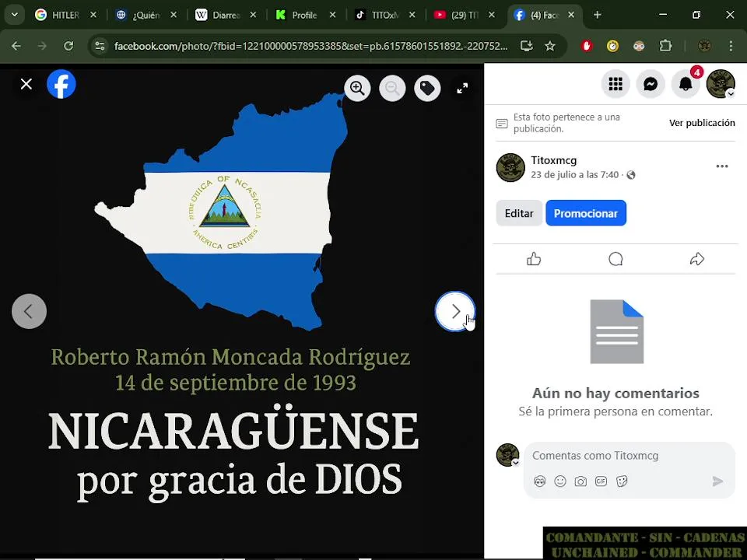Viewport: 747px width, 560px height.
Task: Like the photo with thumbs-up
Action: (534, 259)
